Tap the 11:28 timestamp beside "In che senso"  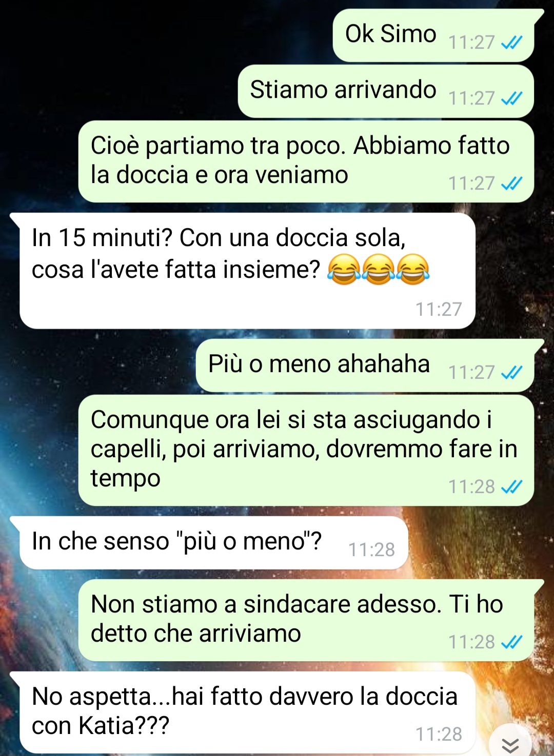(372, 550)
